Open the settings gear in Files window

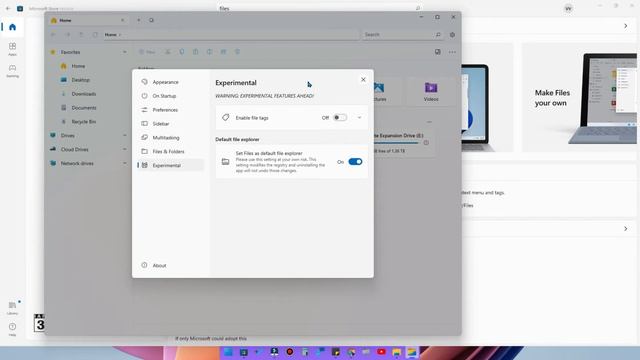(452, 35)
